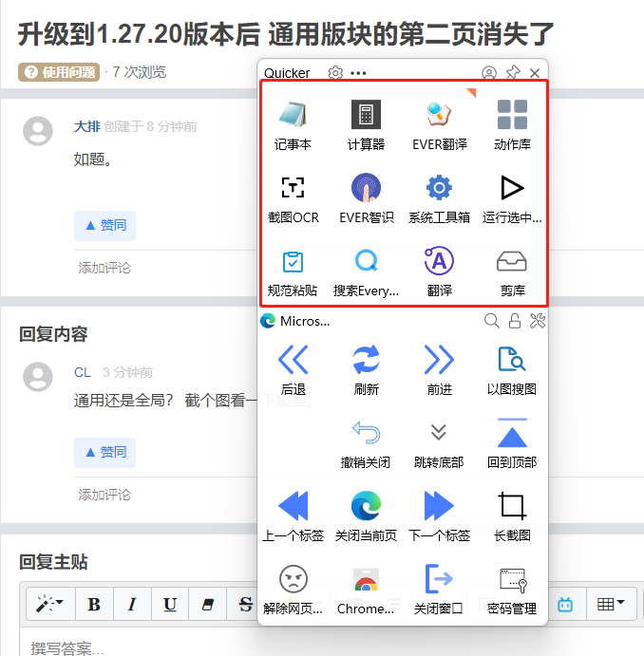The image size is (644, 656).
Task: Upvote 大排's post with 赞同
Action: [x=105, y=226]
